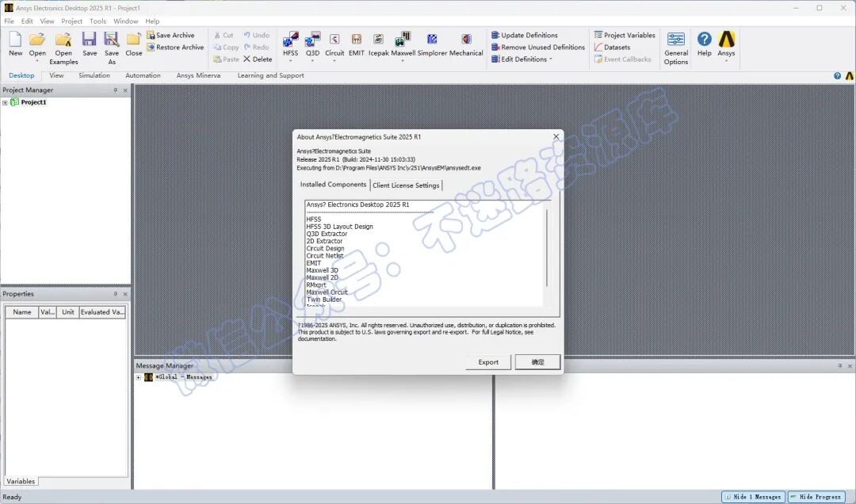Insert a Simplorer design
This screenshot has width=856, height=504.
pos(432,44)
